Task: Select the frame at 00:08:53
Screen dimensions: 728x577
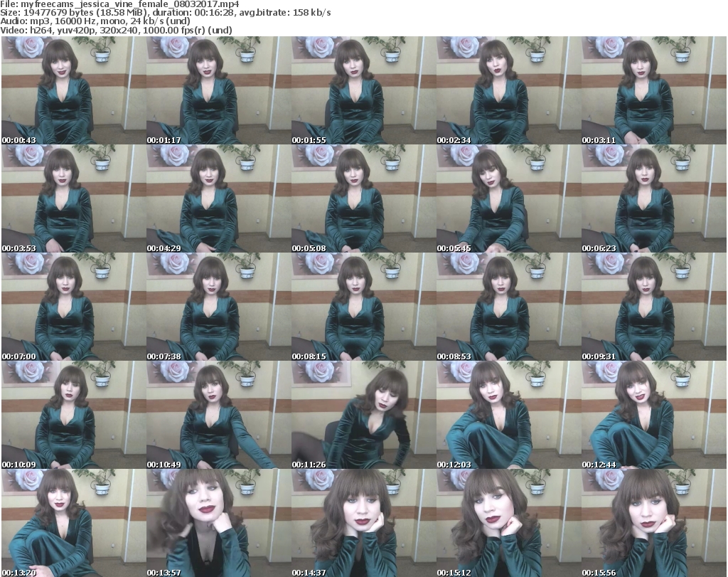Action: tap(508, 307)
